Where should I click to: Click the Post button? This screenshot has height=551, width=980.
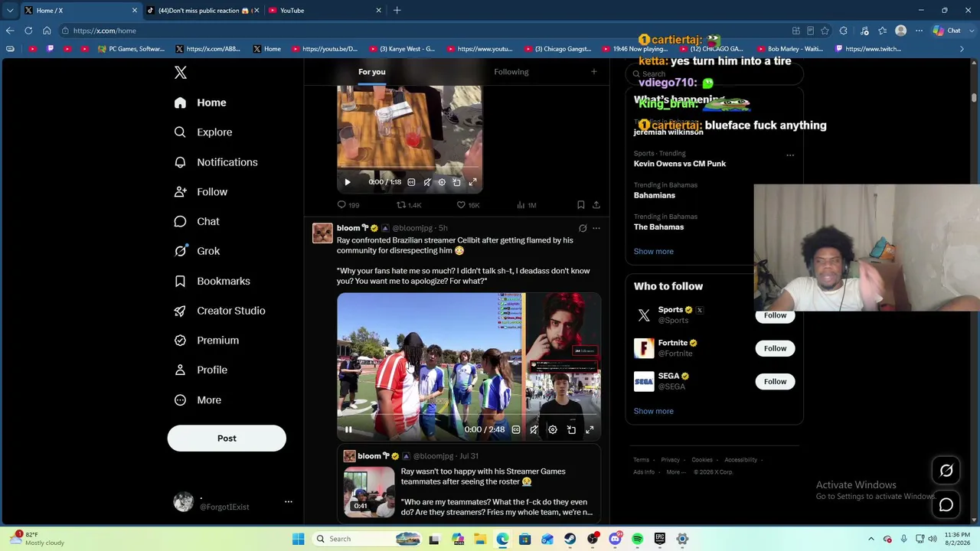click(x=227, y=439)
